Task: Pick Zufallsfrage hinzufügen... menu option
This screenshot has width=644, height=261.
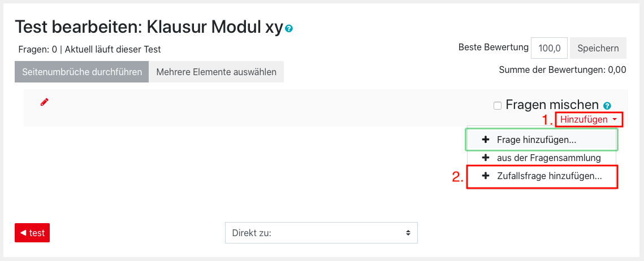Action: pos(549,176)
